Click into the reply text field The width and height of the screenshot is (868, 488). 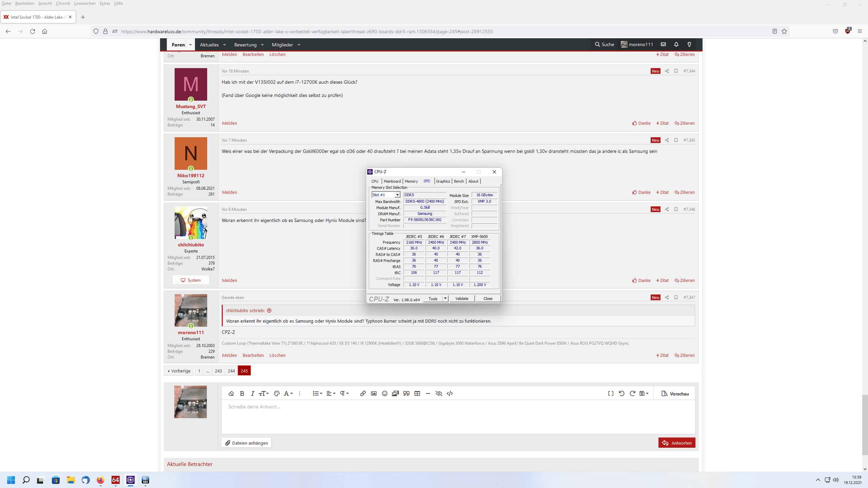(x=458, y=417)
